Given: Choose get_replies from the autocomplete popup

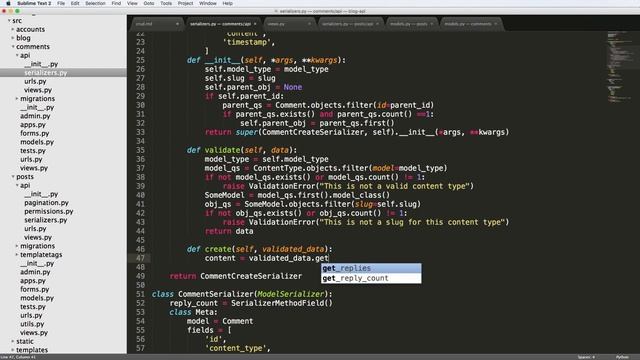Looking at the screenshot, I should (x=371, y=268).
